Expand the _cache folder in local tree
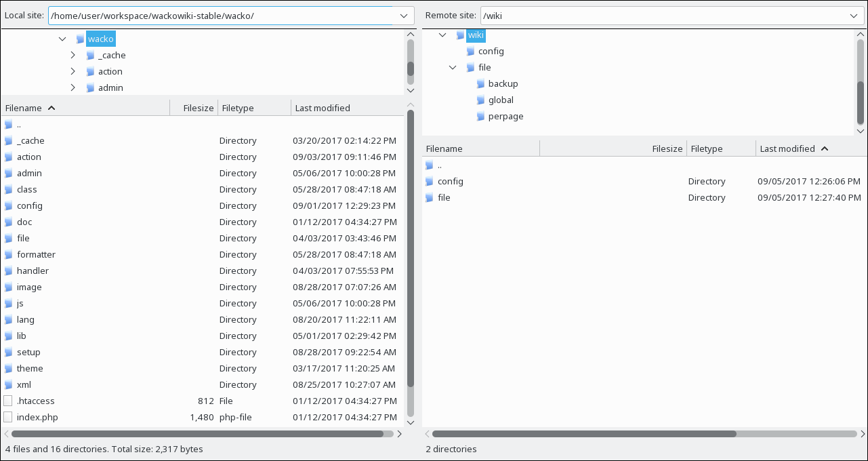Viewport: 868px width, 461px height. coord(73,55)
